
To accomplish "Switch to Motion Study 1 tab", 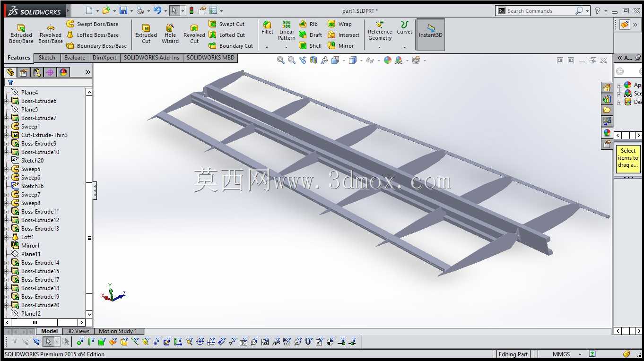I will tap(118, 331).
